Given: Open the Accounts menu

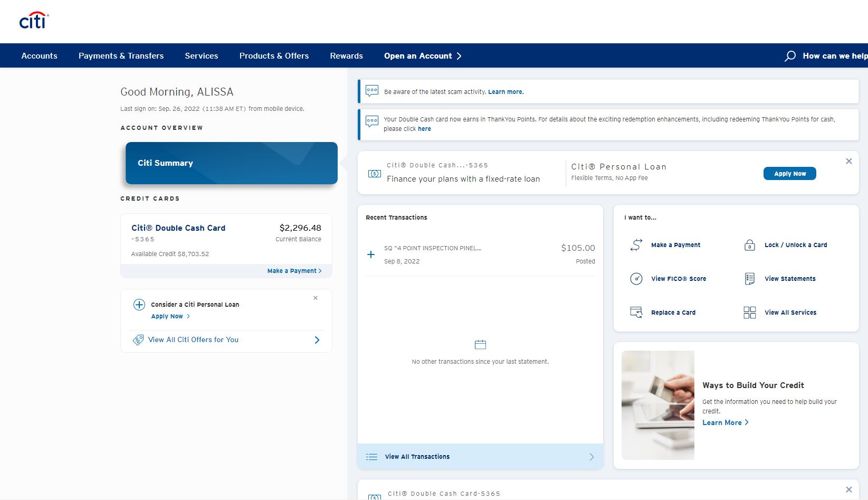Looking at the screenshot, I should click(40, 56).
